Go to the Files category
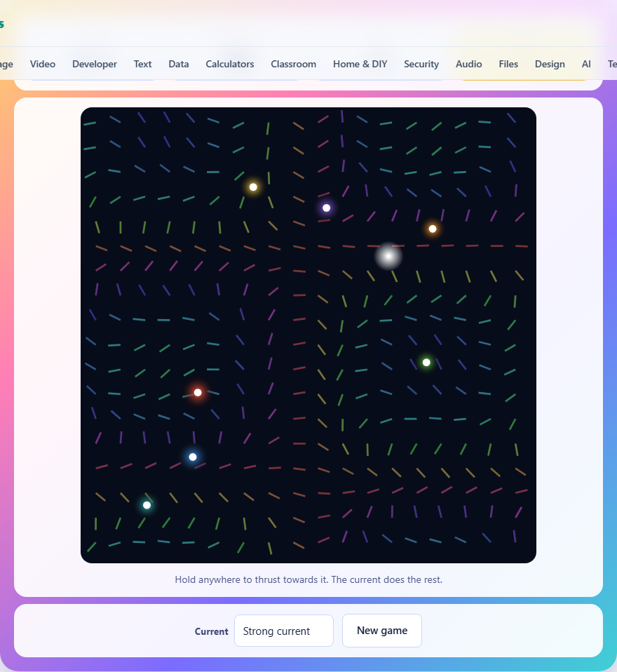 [508, 64]
